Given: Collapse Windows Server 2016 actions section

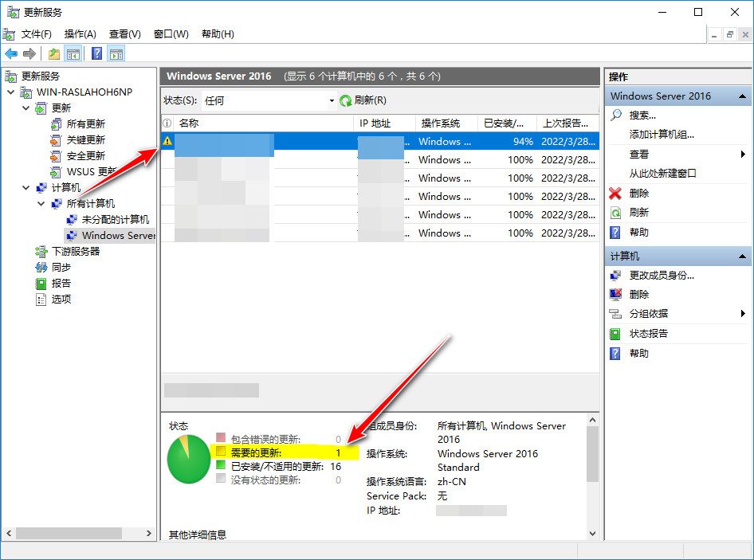Looking at the screenshot, I should pyautogui.click(x=742, y=96).
